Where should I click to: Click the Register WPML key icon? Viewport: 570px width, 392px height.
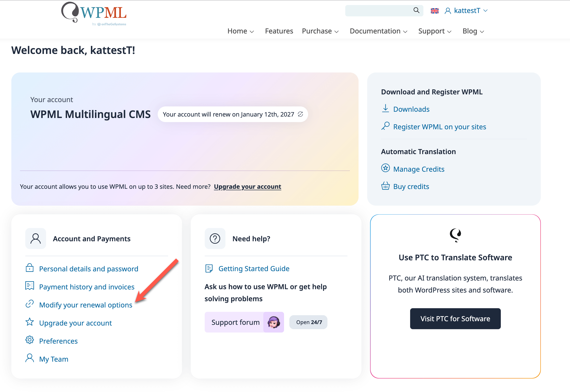(385, 126)
